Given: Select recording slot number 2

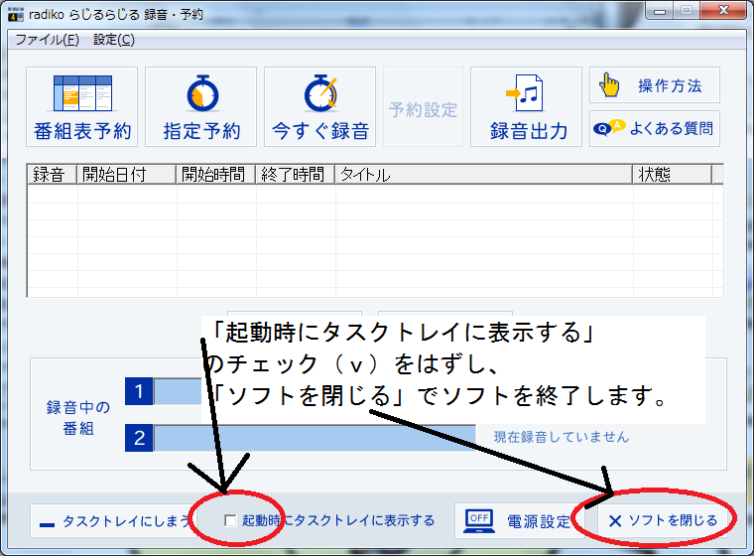Looking at the screenshot, I should 139,438.
